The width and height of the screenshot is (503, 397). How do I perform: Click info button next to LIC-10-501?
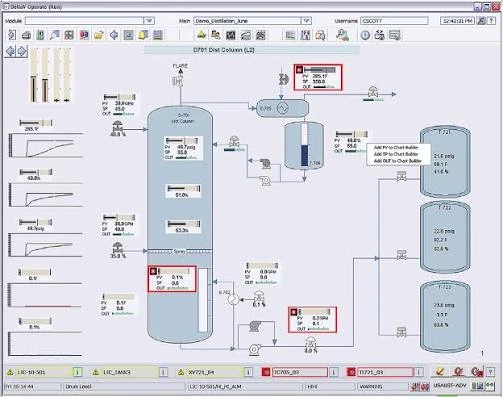tap(77, 372)
